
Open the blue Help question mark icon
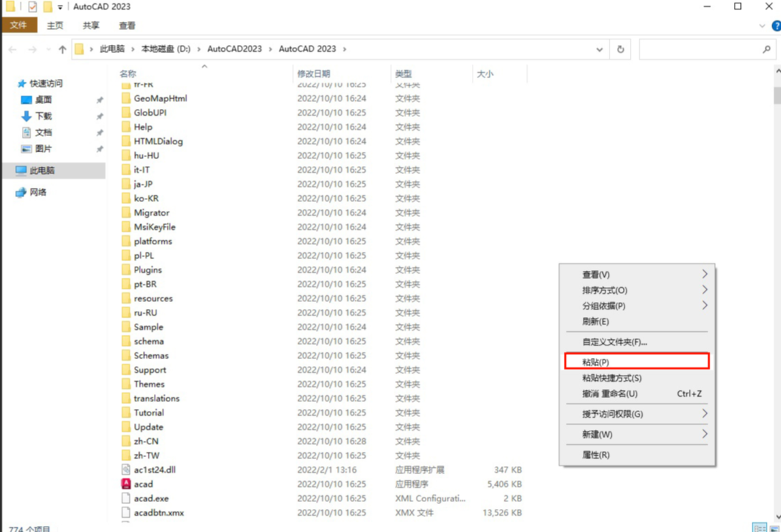(x=776, y=26)
